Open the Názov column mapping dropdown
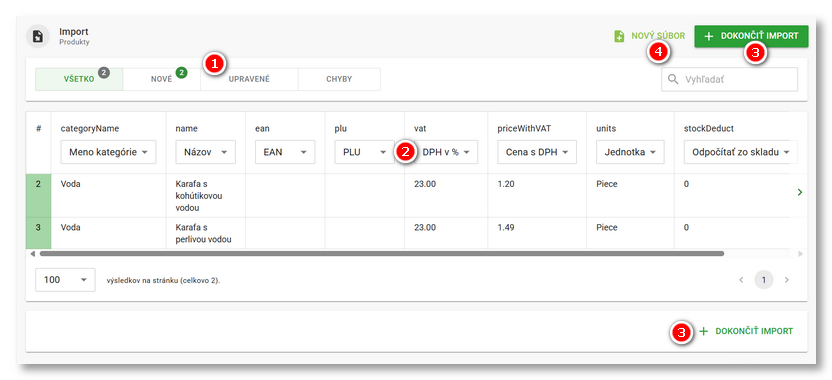The image size is (832, 380). (205, 152)
